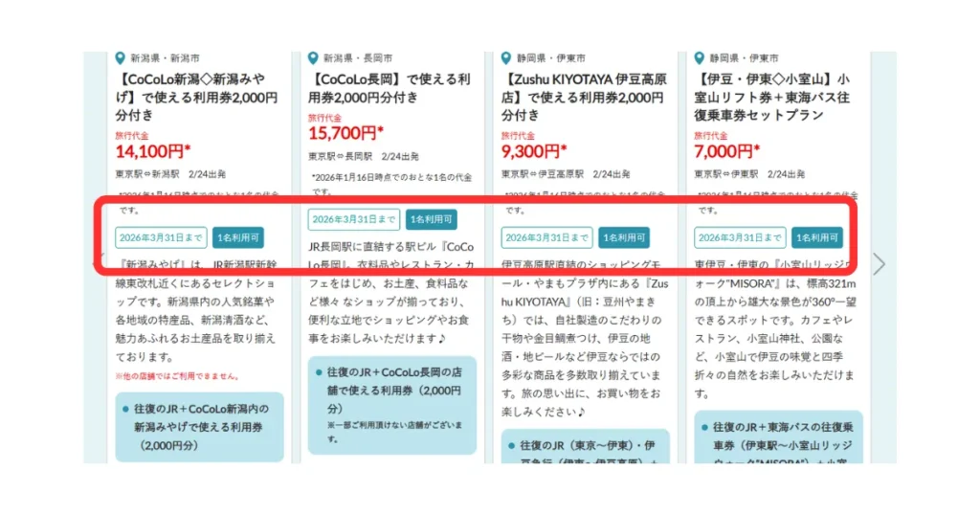Viewport: 980px width, 515px height.
Task: Click the 1名利用可 badge on the CoCoLo長岡 card
Action: tap(431, 219)
